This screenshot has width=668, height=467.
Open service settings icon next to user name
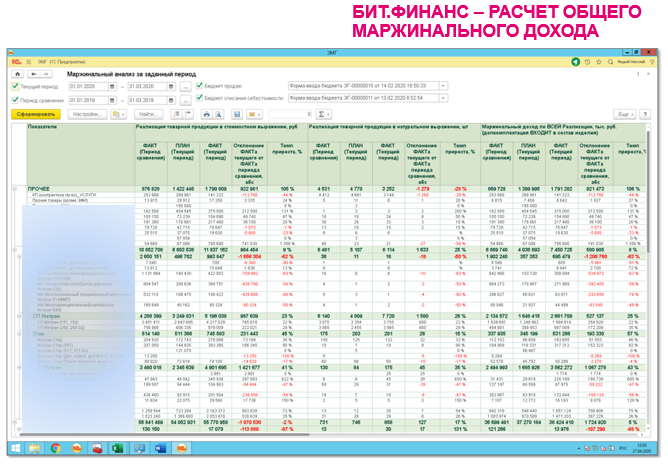pos(652,62)
